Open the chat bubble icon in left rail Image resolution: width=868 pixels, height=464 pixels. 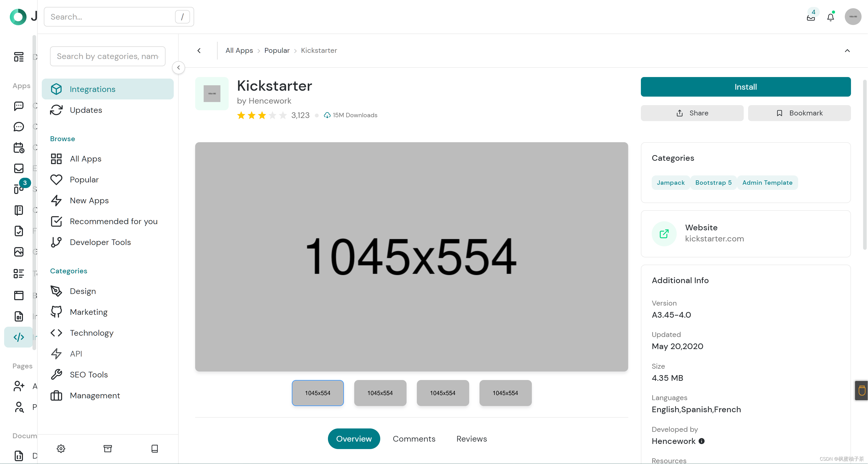pos(19,106)
